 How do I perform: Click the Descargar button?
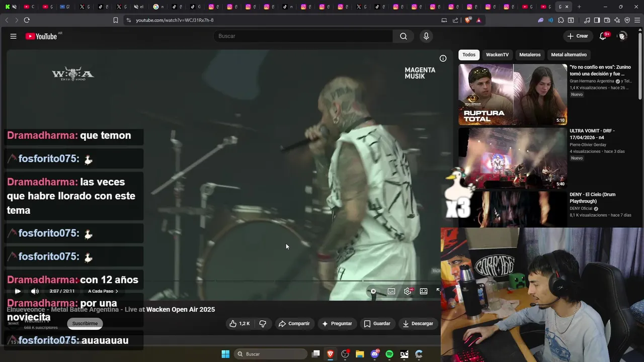418,324
